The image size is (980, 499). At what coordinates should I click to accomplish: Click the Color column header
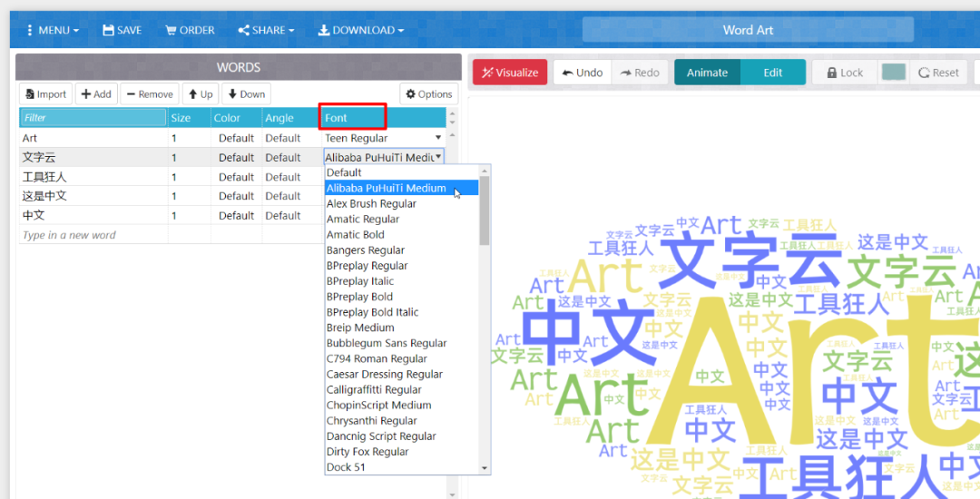coord(236,117)
